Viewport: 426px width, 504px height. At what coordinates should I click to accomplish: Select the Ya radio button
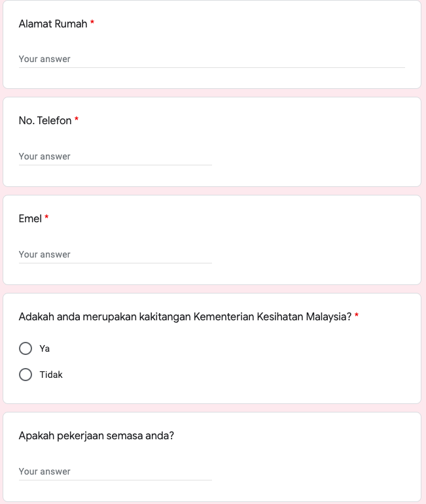(x=26, y=348)
